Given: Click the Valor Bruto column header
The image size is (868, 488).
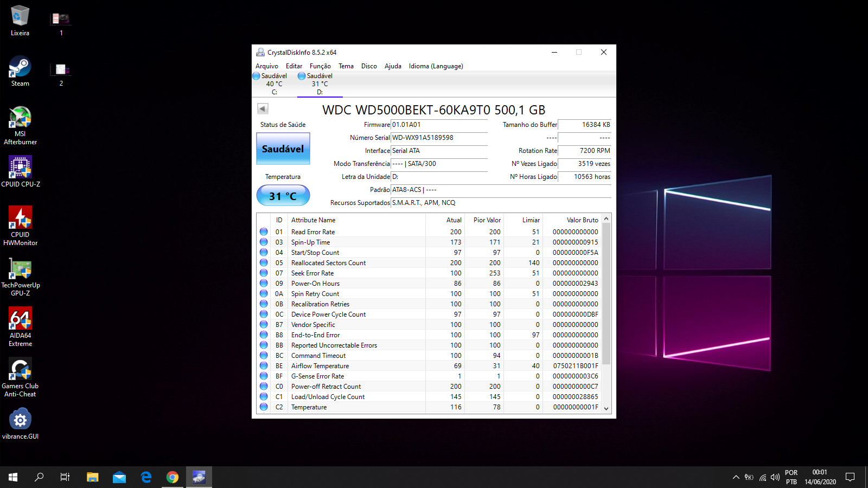Looking at the screenshot, I should point(572,220).
